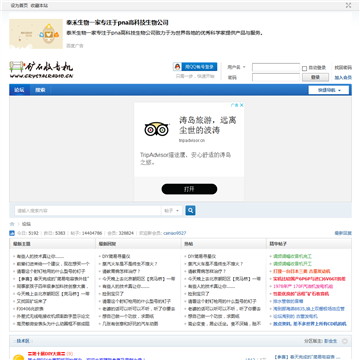The image size is (360, 360).
Task: Select the 论坛 navigation tab
Action: pyautogui.click(x=19, y=90)
